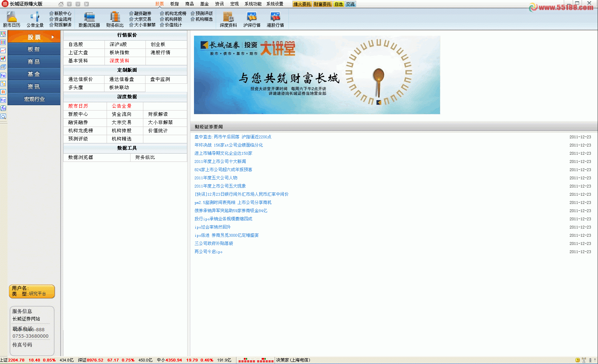Open 自选股 in 行情报价 panel
Screen dimensions: 598x364
click(x=76, y=44)
